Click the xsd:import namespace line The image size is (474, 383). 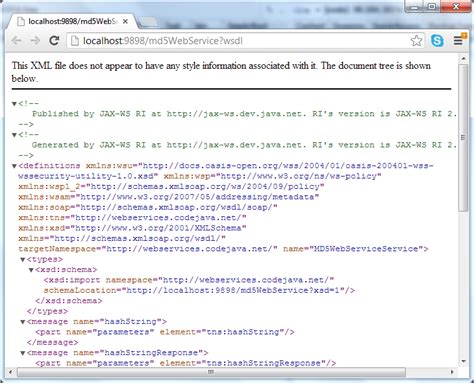189,280
